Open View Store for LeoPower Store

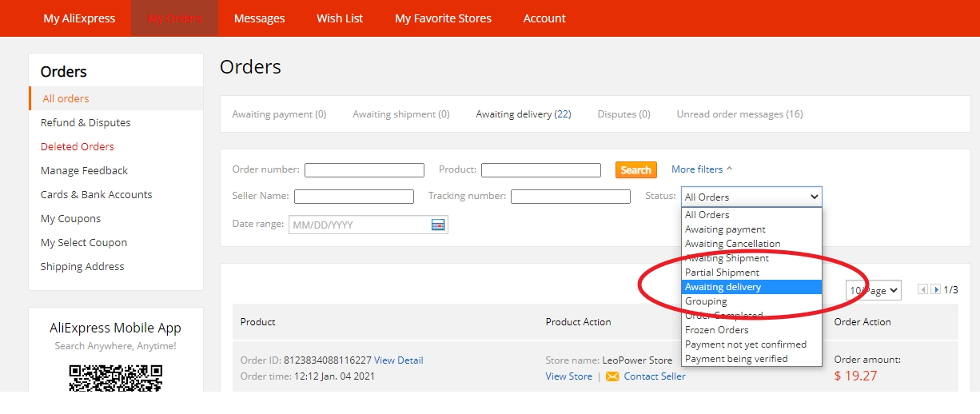(569, 376)
